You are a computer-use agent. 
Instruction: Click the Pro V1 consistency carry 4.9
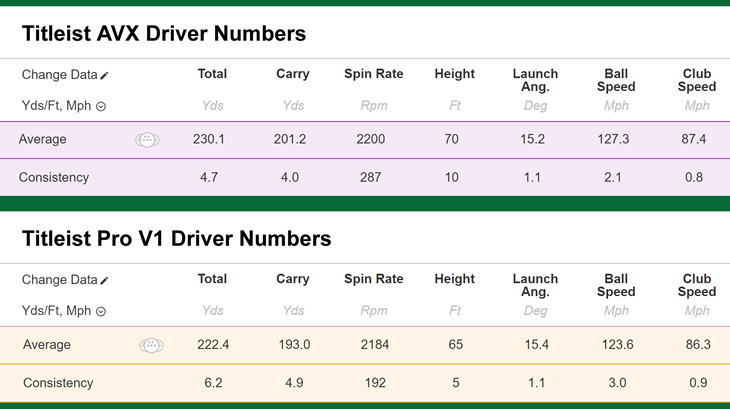point(294,383)
